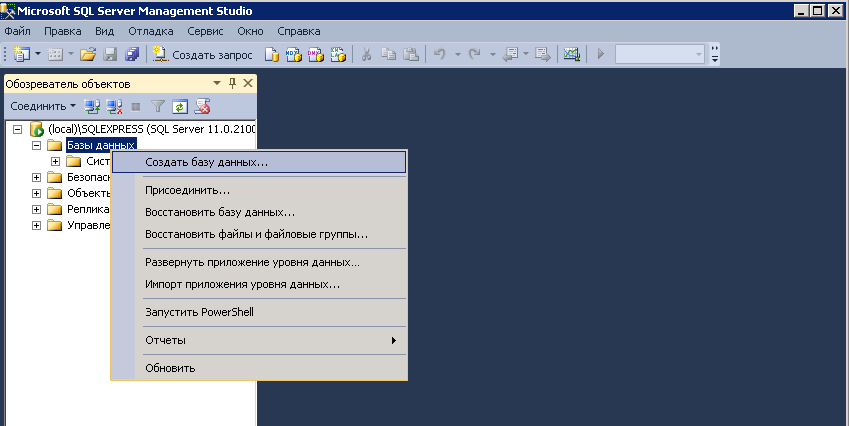Click the Start debugging play icon
Image resolution: width=849 pixels, height=426 pixels.
pos(600,54)
